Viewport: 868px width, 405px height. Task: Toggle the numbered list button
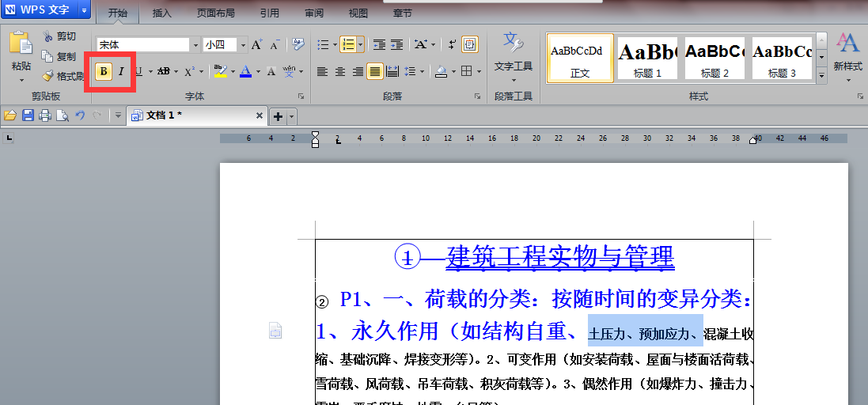(x=347, y=44)
